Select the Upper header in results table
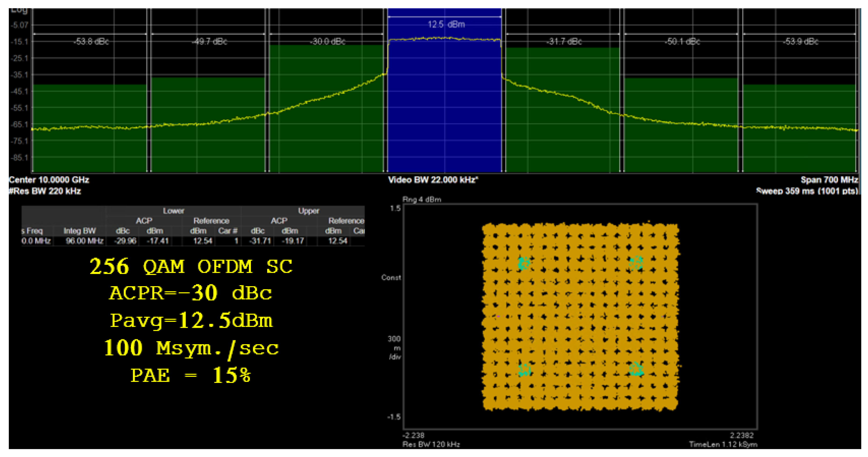 [x=308, y=211]
